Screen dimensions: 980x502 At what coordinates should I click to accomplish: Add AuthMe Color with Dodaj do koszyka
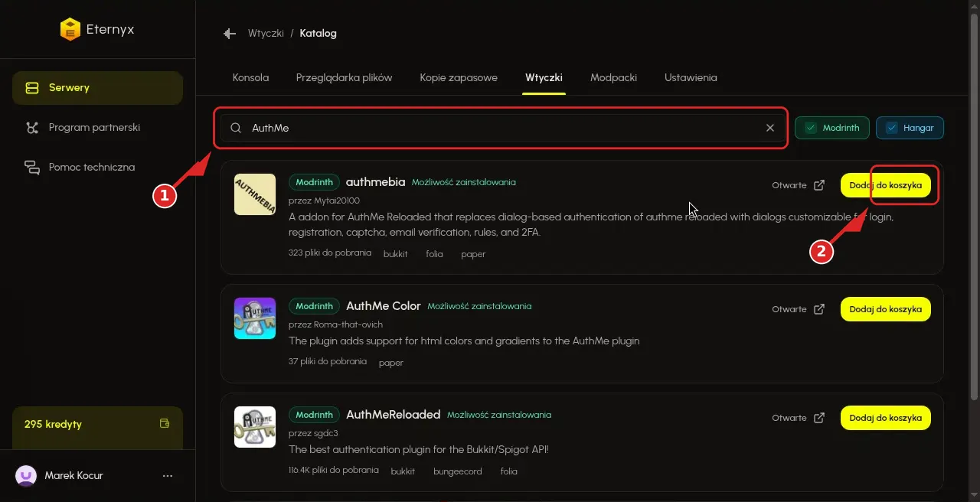tap(886, 309)
